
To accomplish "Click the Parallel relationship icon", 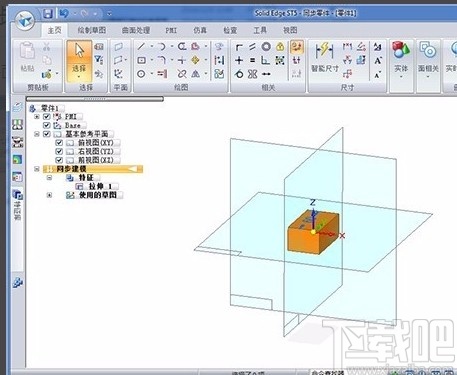I will (x=252, y=47).
